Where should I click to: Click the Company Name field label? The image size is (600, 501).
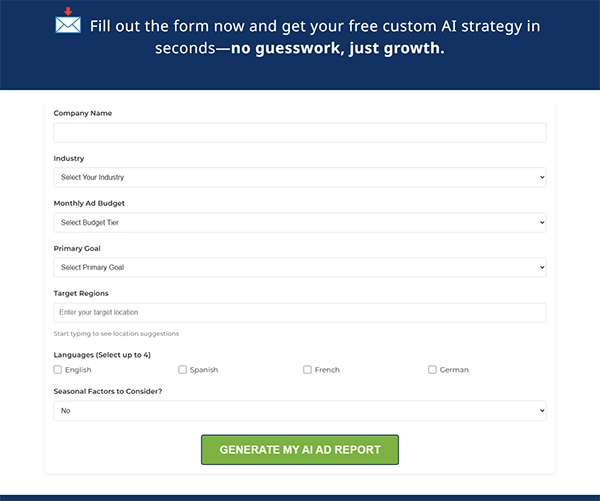pos(83,113)
